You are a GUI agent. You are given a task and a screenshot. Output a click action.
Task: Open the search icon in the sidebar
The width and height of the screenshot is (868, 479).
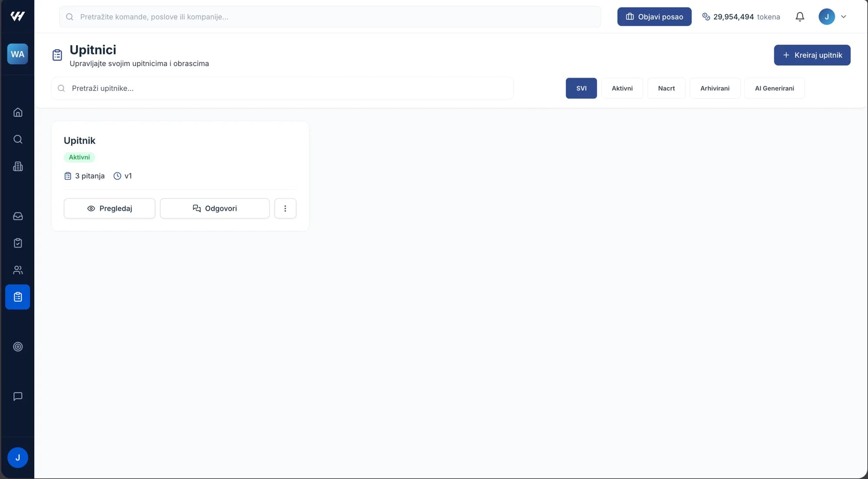[x=18, y=139]
